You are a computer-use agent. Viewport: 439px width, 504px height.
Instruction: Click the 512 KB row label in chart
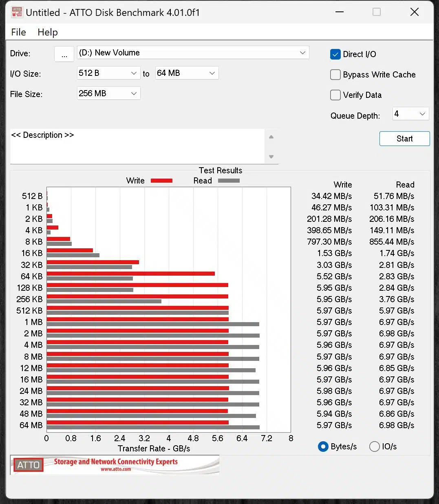29,311
